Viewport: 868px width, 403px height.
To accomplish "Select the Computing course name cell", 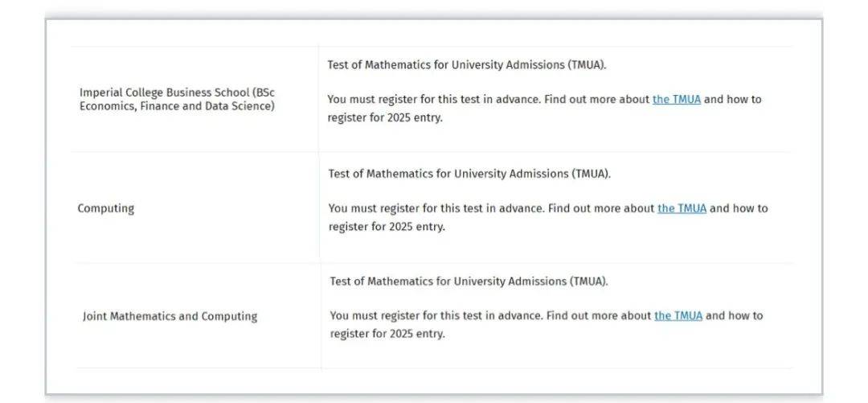I will (x=106, y=208).
